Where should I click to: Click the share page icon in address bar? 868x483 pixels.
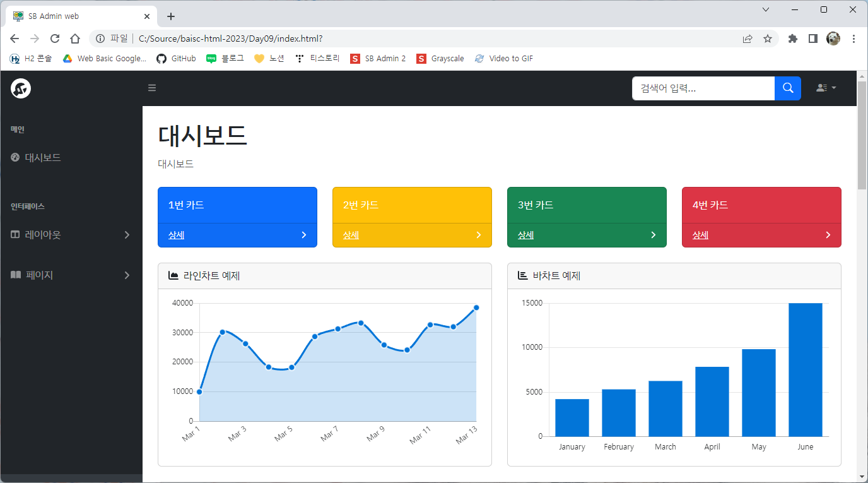point(748,39)
